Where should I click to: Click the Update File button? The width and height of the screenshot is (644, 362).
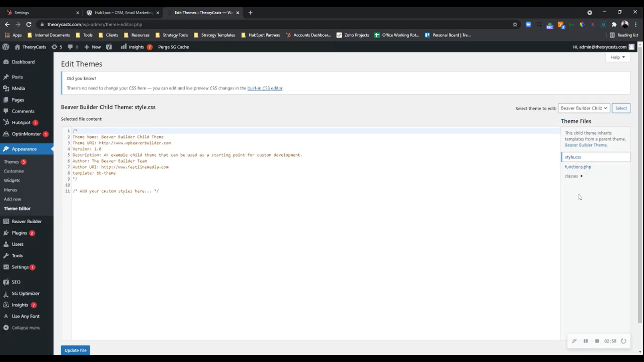pyautogui.click(x=75, y=350)
